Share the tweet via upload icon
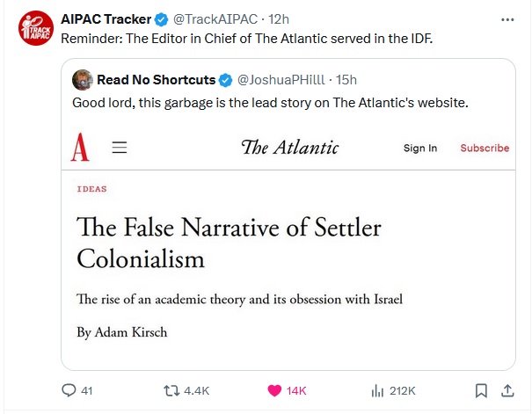 pyautogui.click(x=507, y=390)
